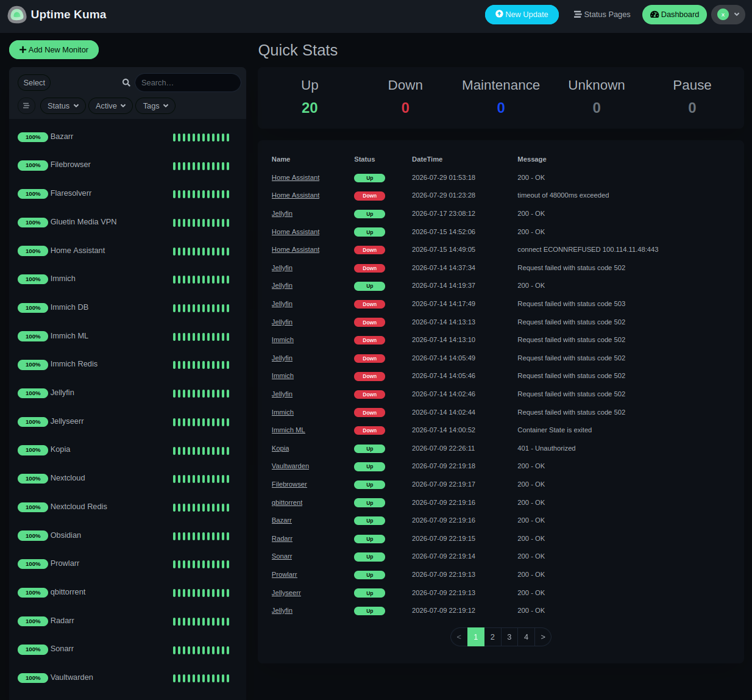Open the Immich ML link in the events table
This screenshot has height=700, width=752.
(x=288, y=430)
